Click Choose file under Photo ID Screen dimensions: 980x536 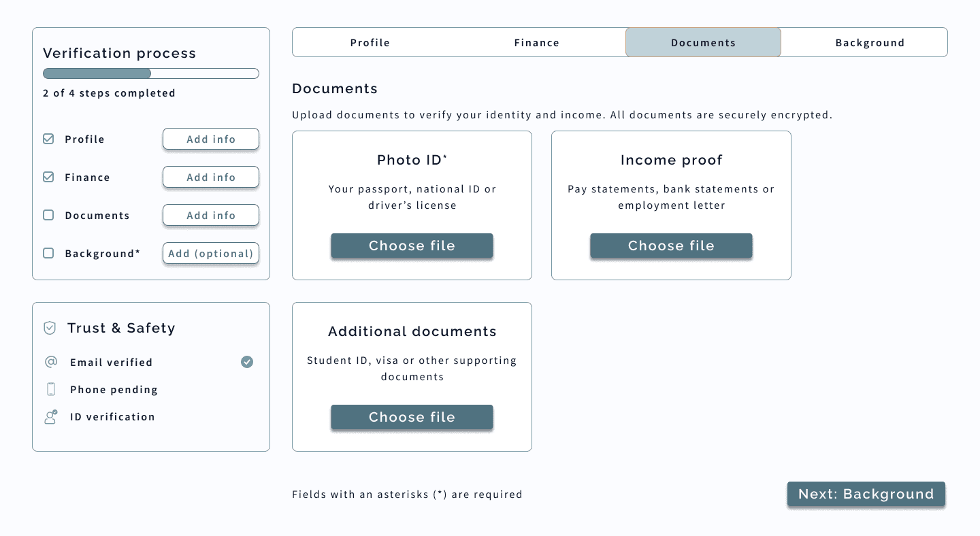(x=412, y=246)
